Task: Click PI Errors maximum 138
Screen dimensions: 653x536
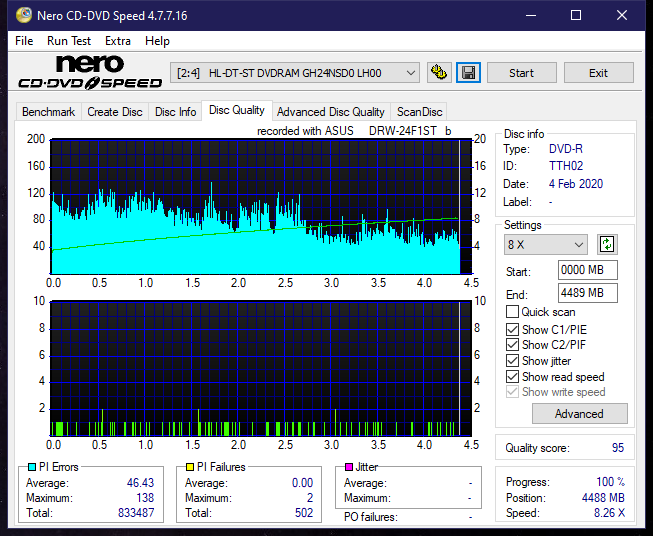Action: (145, 498)
